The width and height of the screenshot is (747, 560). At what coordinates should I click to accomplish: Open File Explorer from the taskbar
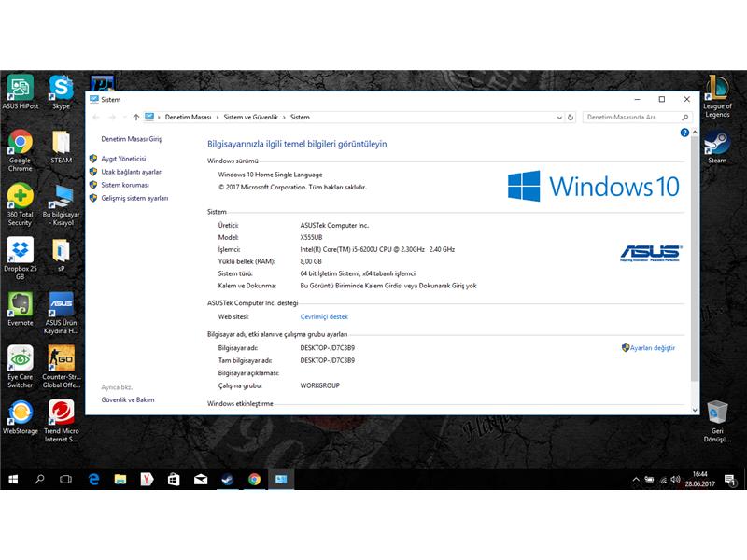(120, 479)
